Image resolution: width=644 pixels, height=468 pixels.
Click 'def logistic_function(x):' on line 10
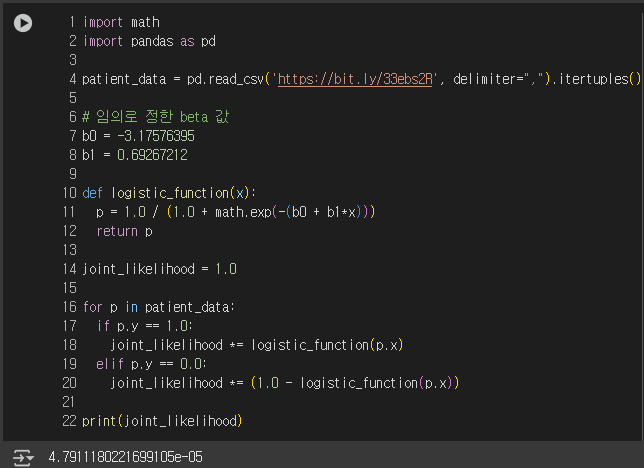(x=169, y=193)
